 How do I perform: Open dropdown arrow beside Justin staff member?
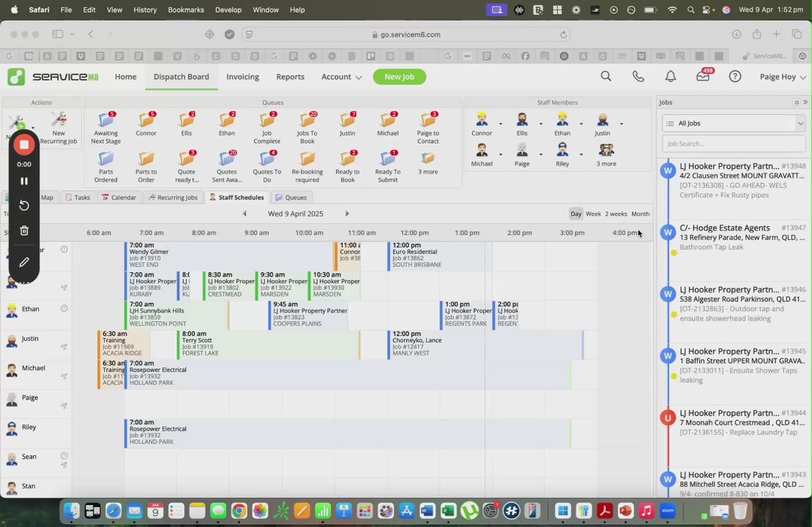click(x=622, y=124)
